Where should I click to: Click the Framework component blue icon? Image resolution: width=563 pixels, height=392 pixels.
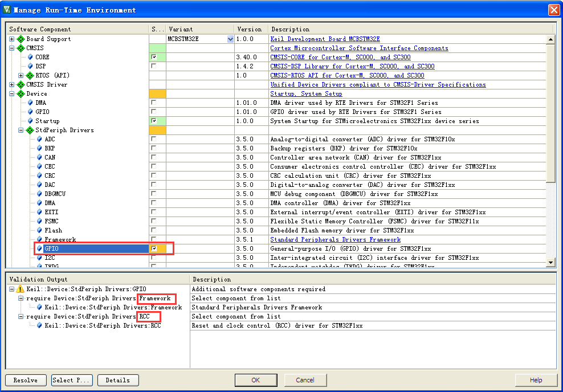(39, 239)
